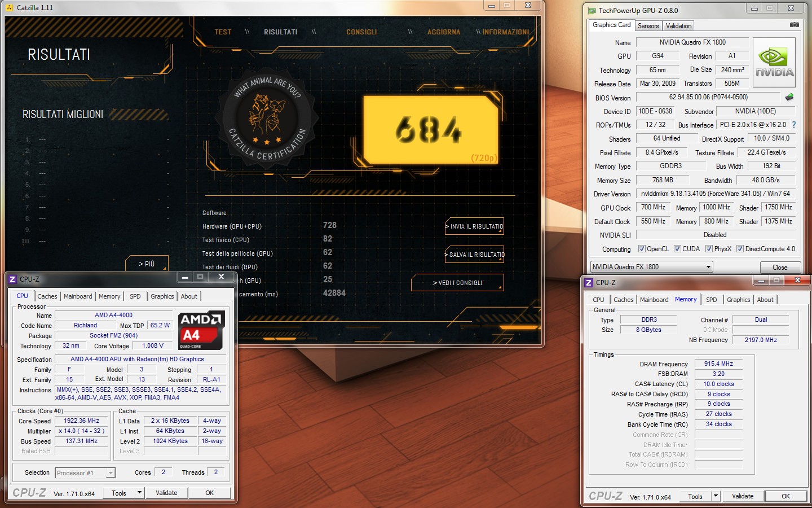Click right CPU-Z Memory window title icon
812x508 pixels.
point(589,282)
